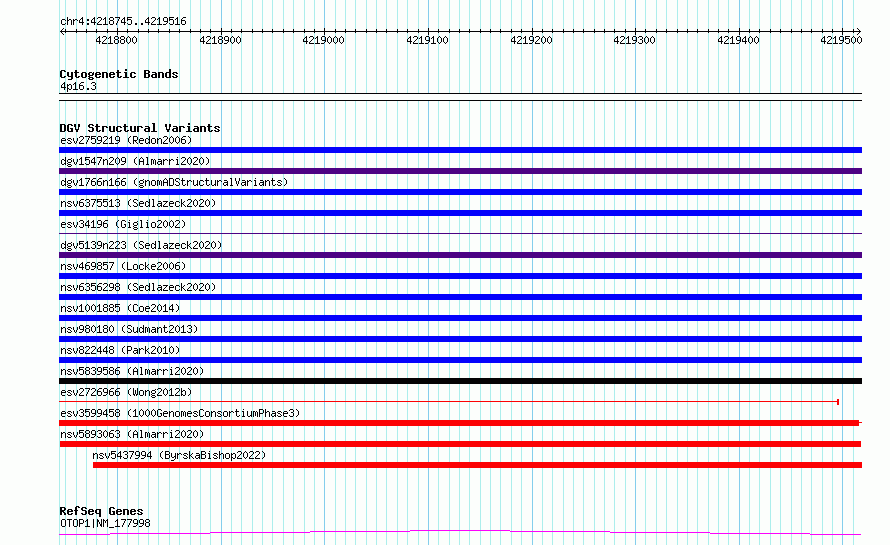Click the blue bar for dgv1766n166
Image resolution: width=890 pixels, height=545 pixels.
click(x=460, y=192)
